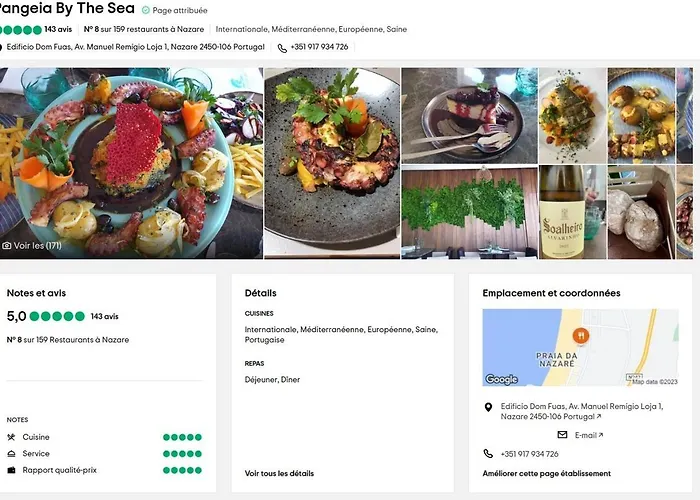Image resolution: width=700 pixels, height=500 pixels.
Task: Click Améliorer cette page établissement
Action: point(546,473)
